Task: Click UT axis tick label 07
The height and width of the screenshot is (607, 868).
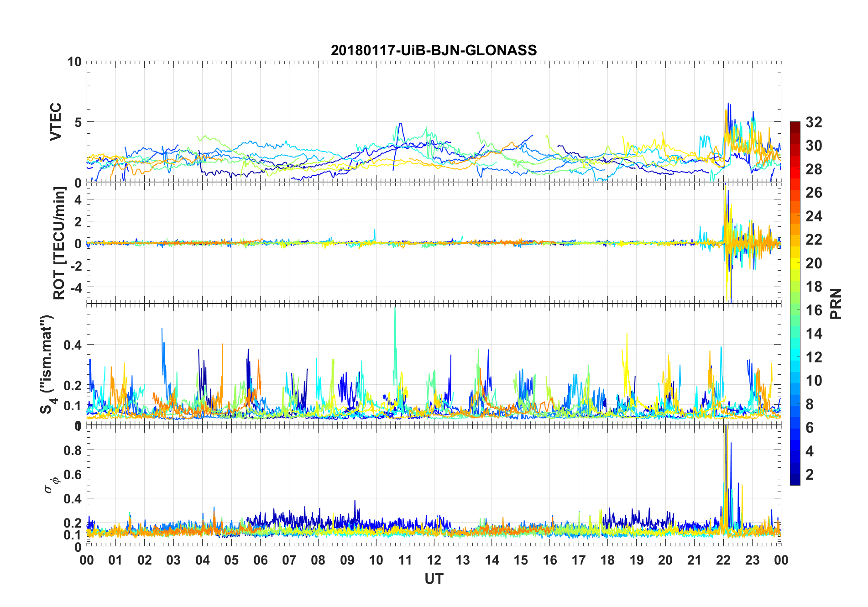Action: click(x=289, y=560)
